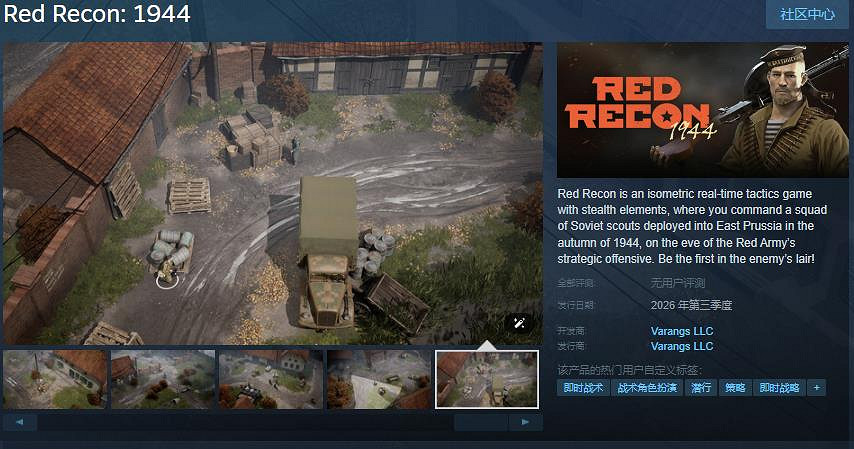Click the 发行日期 label
The width and height of the screenshot is (854, 449).
click(575, 305)
